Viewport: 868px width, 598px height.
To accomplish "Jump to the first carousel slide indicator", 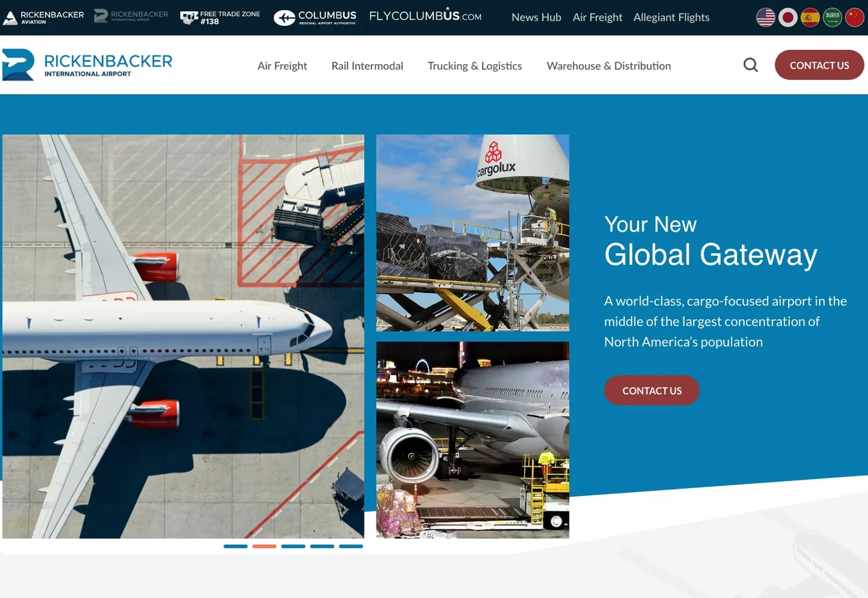I will coord(236,546).
